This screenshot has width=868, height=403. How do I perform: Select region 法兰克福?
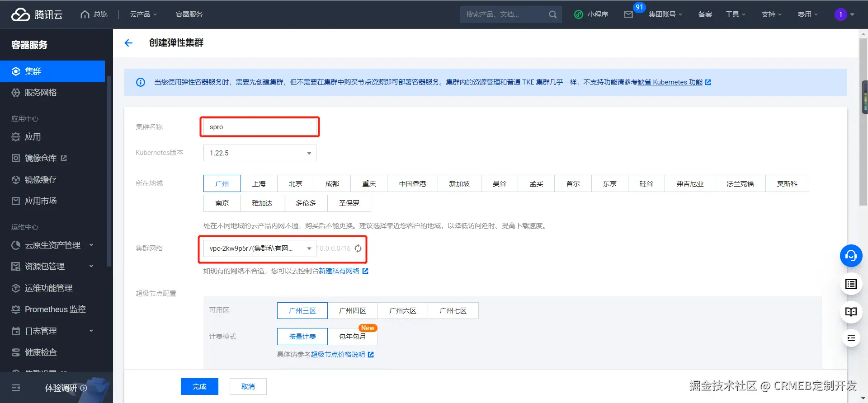point(740,184)
